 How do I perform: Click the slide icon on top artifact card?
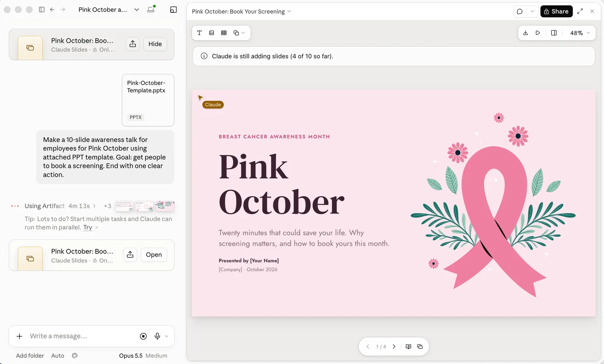(x=30, y=48)
